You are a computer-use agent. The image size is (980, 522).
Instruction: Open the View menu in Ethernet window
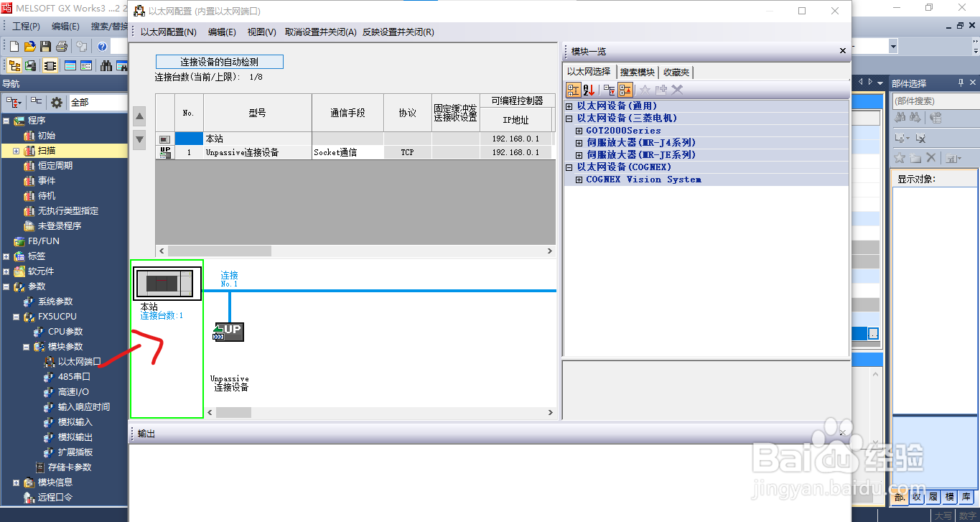[x=261, y=32]
